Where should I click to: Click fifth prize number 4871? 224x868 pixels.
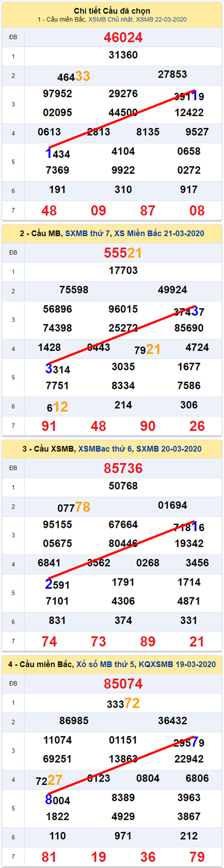[x=189, y=601]
